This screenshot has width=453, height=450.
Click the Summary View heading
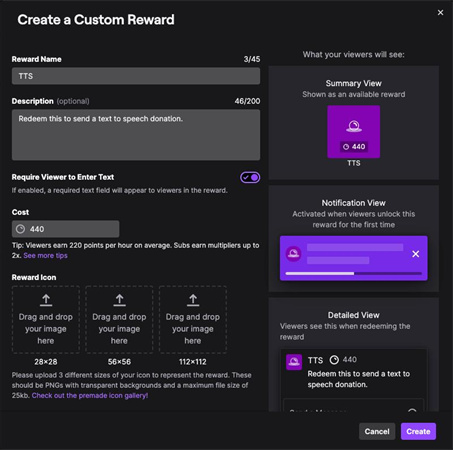354,83
